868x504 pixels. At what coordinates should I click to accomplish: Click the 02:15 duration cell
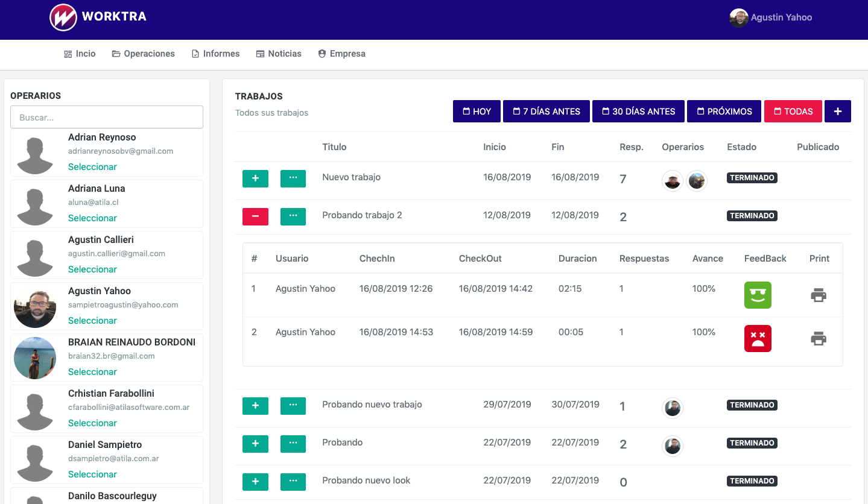tap(570, 289)
